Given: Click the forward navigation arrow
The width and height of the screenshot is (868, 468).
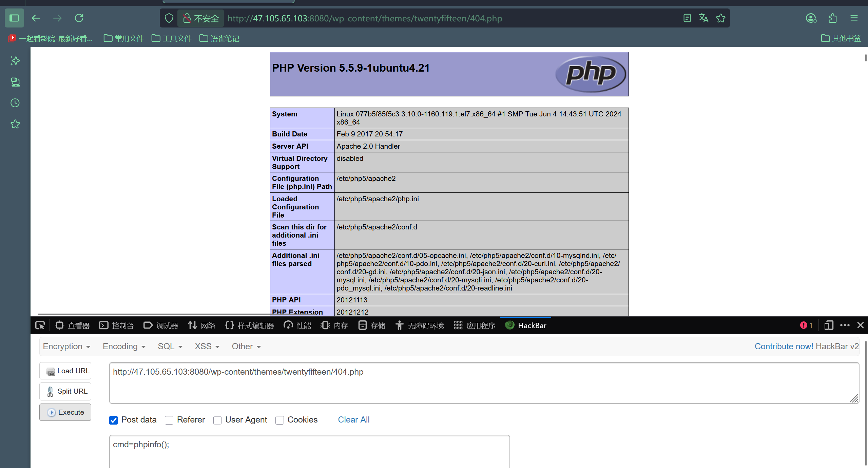Looking at the screenshot, I should [57, 18].
